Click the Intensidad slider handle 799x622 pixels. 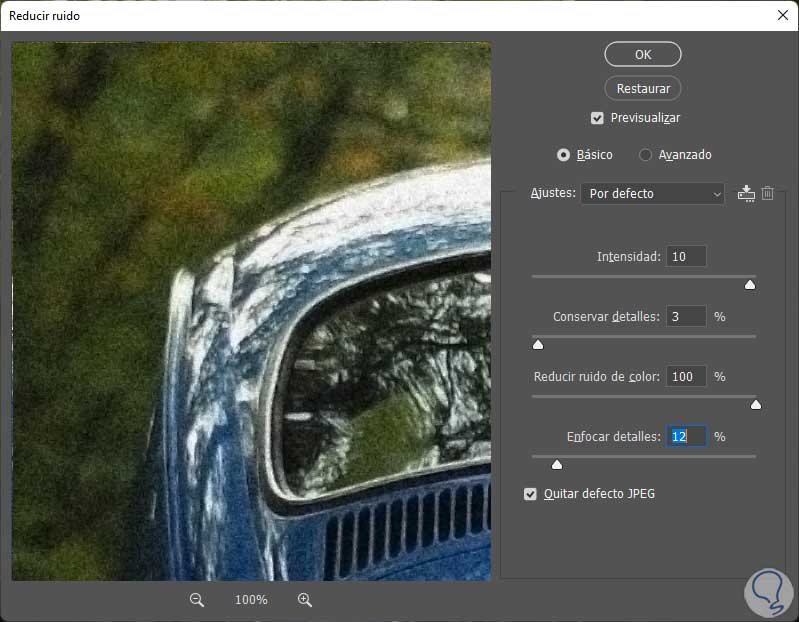[x=750, y=285]
